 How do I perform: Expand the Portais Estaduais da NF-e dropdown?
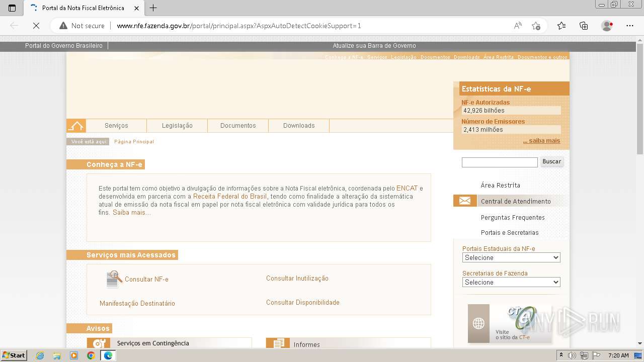pos(511,257)
